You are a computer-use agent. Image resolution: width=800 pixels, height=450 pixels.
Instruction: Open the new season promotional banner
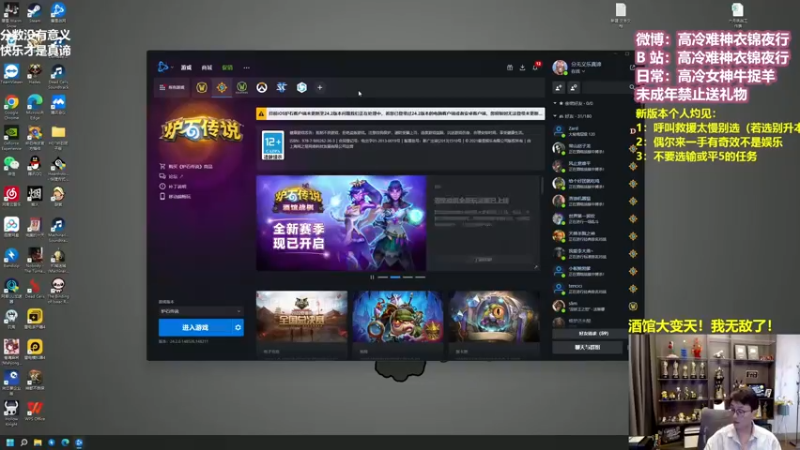tap(341, 223)
